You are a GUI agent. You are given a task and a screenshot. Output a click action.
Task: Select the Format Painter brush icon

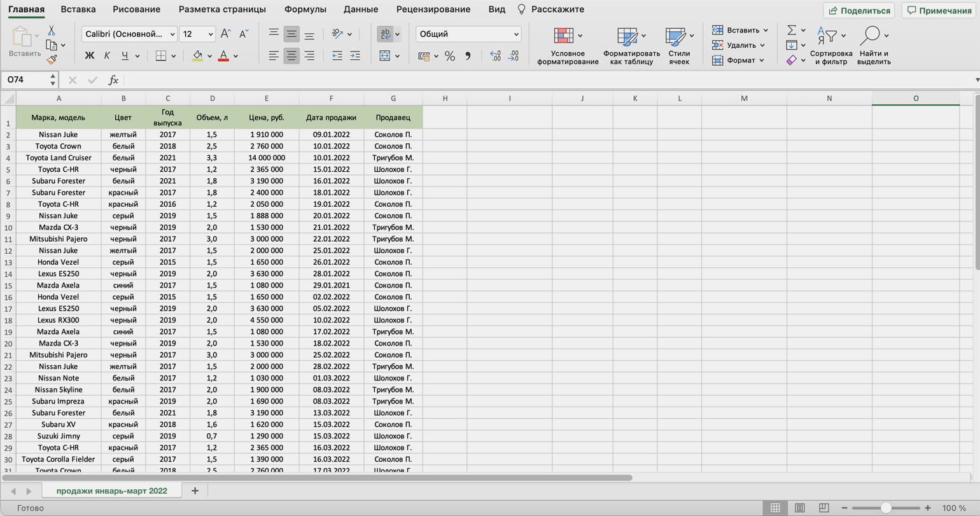pyautogui.click(x=52, y=59)
